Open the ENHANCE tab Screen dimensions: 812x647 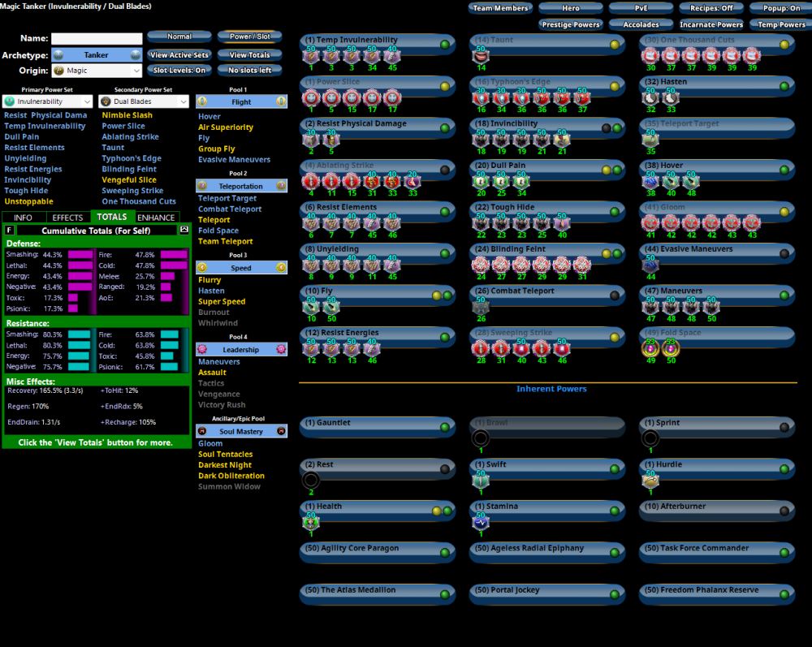(156, 218)
